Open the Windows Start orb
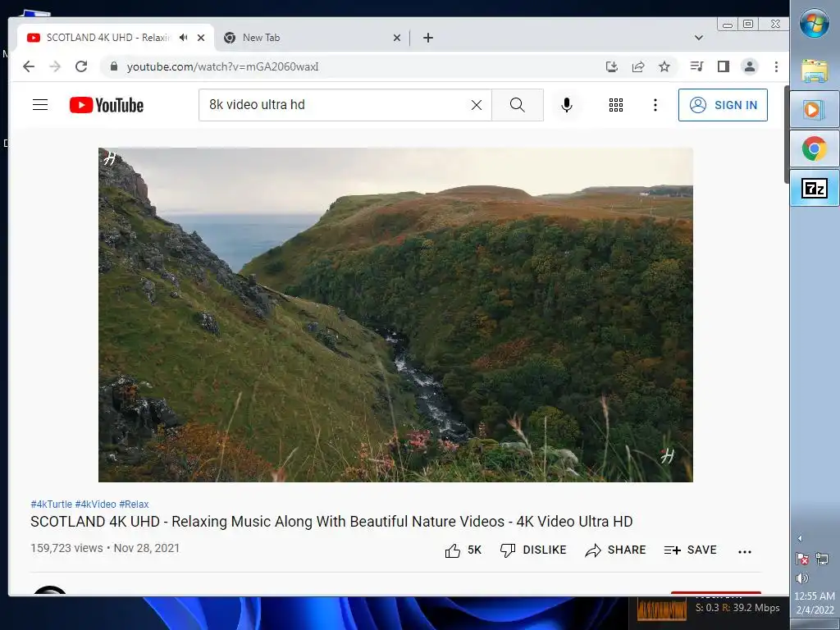 coord(815,23)
